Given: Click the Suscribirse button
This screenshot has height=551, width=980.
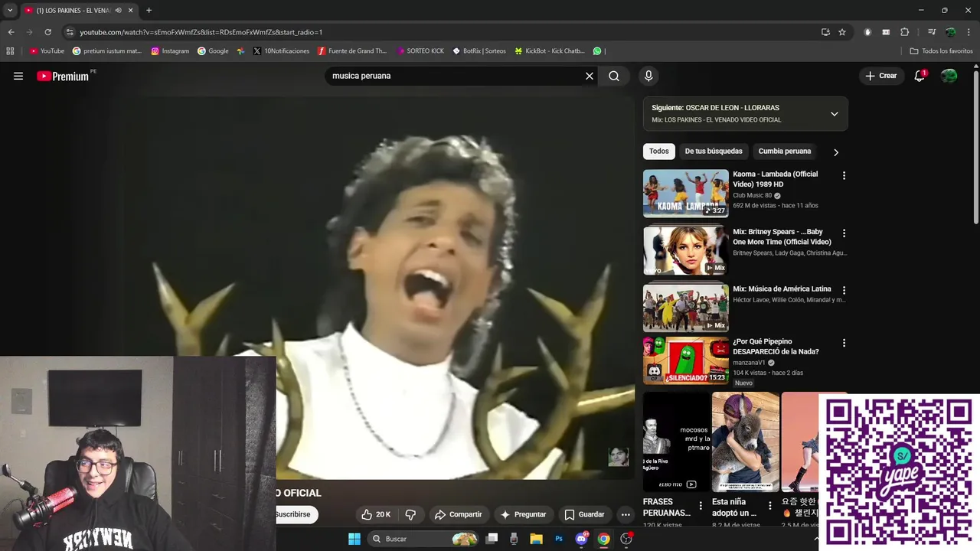Looking at the screenshot, I should click(293, 514).
